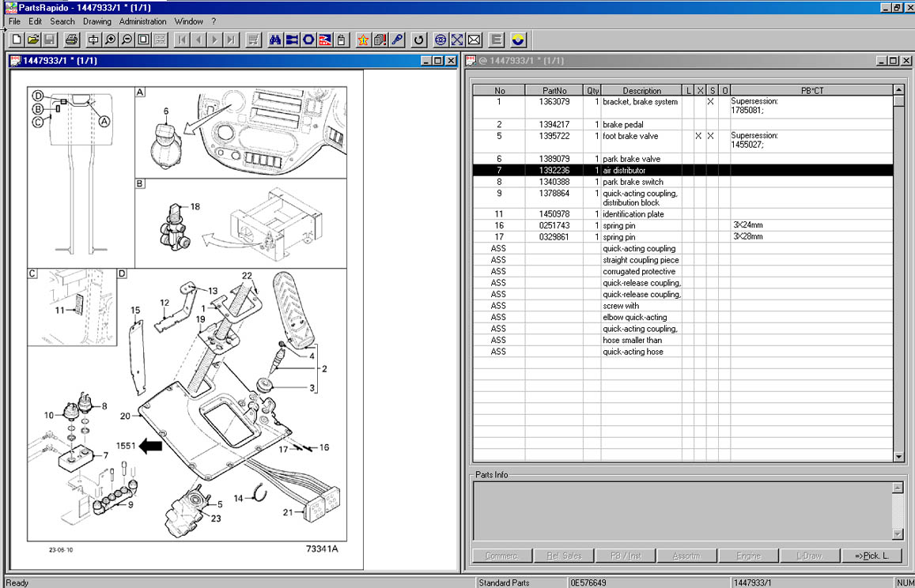This screenshot has width=915, height=588.
Task: Click the zoom out magnifier icon
Action: (127, 40)
